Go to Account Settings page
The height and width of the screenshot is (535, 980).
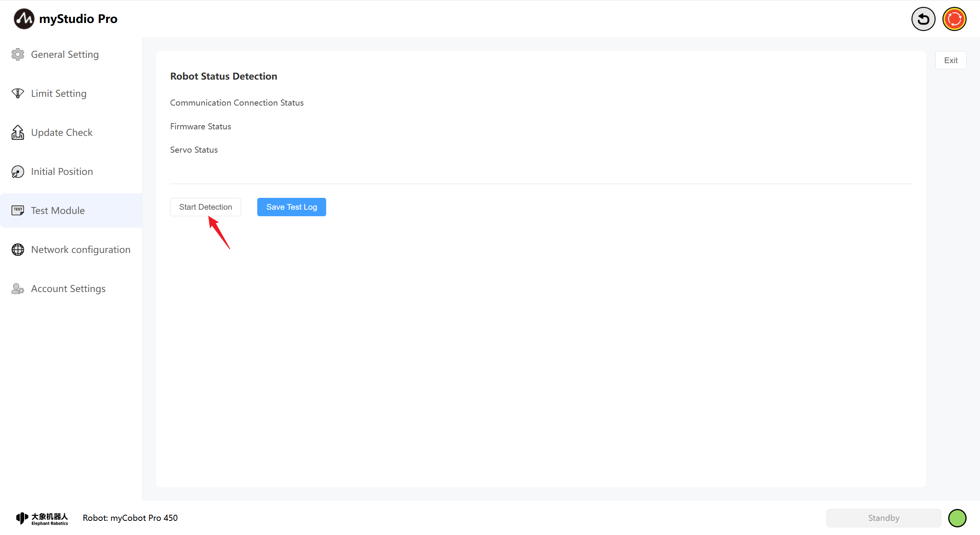(68, 289)
